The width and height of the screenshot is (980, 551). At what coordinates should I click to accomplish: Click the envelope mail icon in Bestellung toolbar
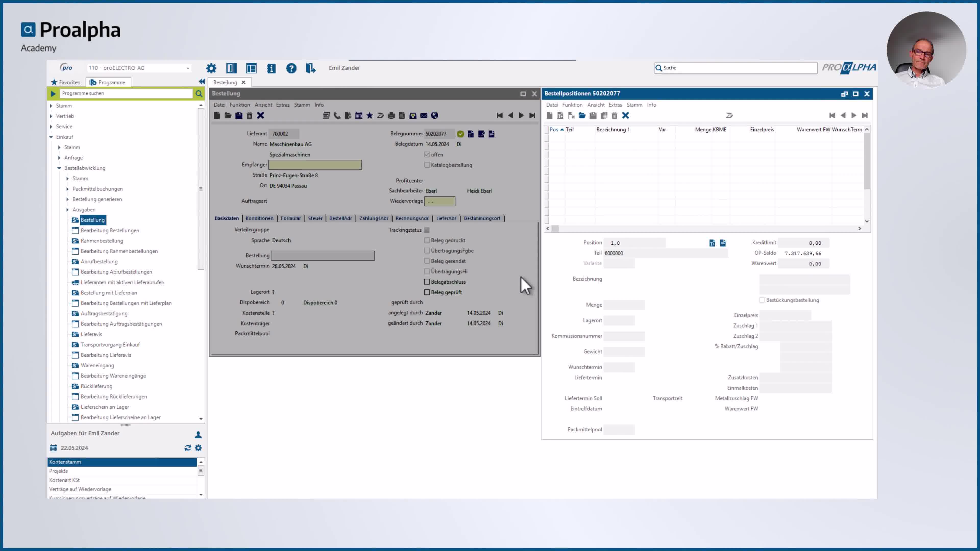tap(424, 116)
